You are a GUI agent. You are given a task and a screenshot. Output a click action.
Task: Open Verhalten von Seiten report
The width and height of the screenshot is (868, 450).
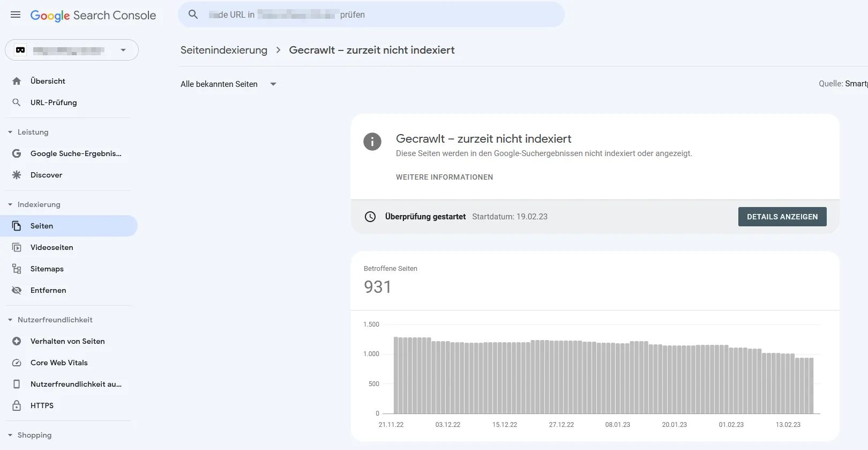[69, 341]
